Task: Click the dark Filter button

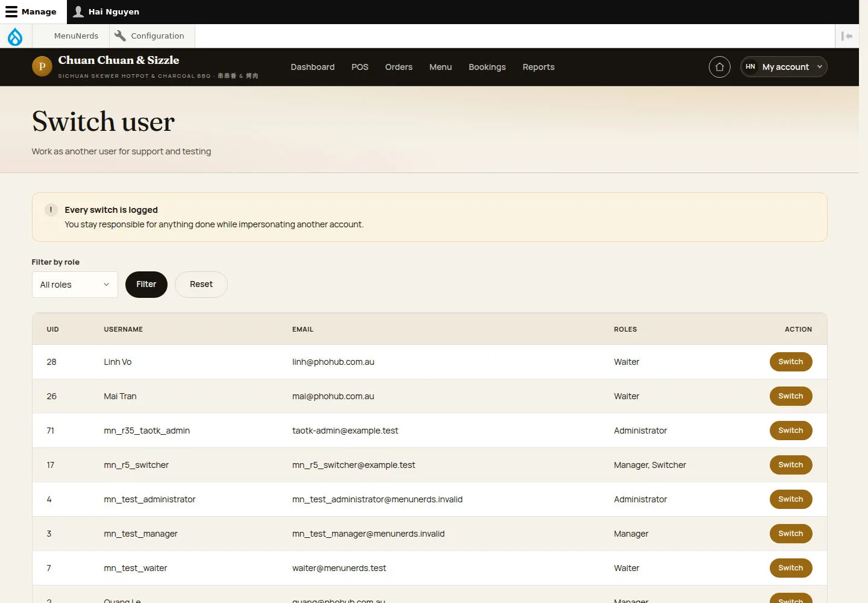Action: tap(146, 285)
